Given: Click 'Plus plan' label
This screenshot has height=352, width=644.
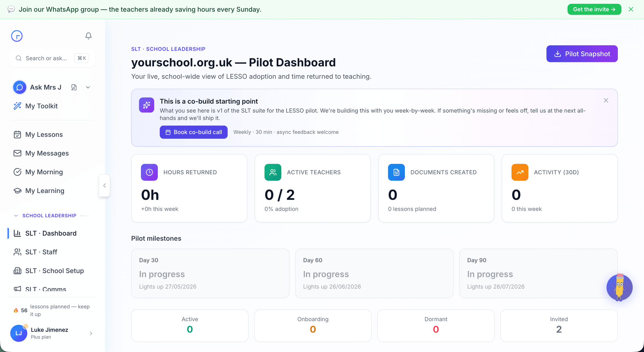Looking at the screenshot, I should click(41, 337).
